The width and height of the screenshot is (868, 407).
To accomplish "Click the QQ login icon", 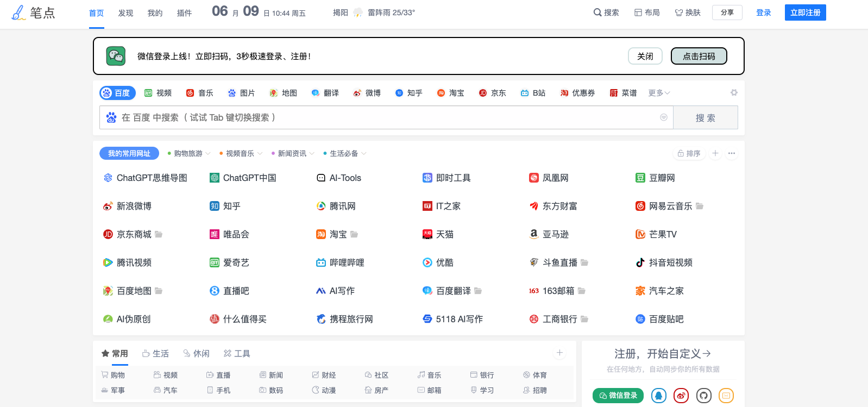I will coord(658,396).
